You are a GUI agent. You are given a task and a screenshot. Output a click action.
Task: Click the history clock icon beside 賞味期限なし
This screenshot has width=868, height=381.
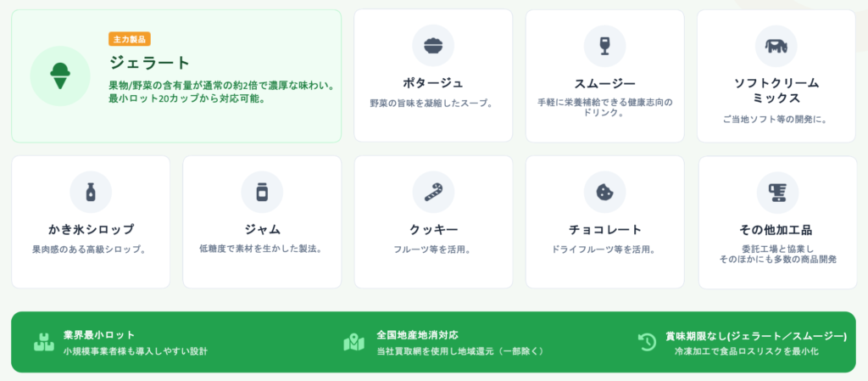click(647, 342)
